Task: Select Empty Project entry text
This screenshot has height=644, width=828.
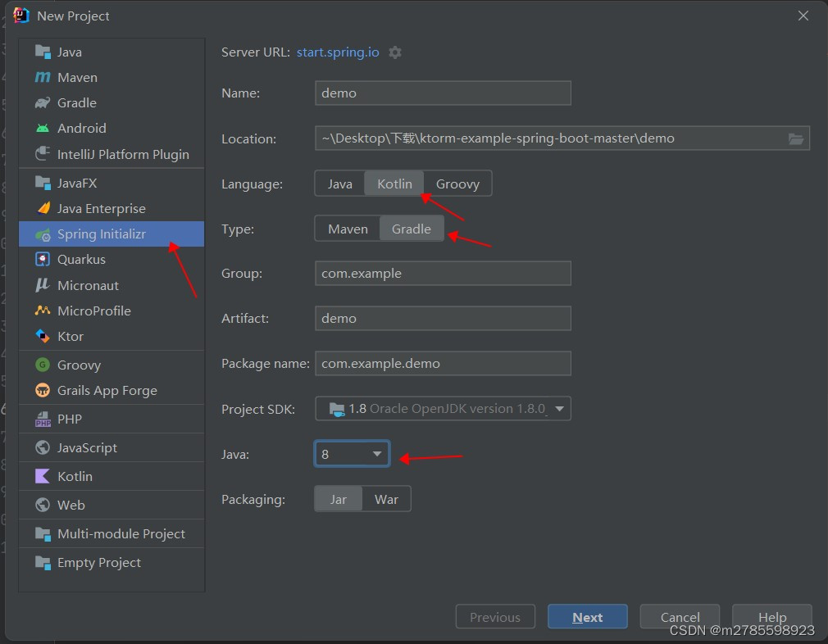Action: click(98, 563)
